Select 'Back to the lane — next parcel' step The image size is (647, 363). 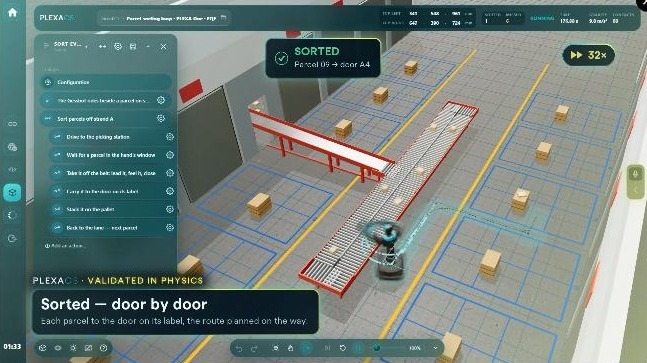[x=112, y=228]
